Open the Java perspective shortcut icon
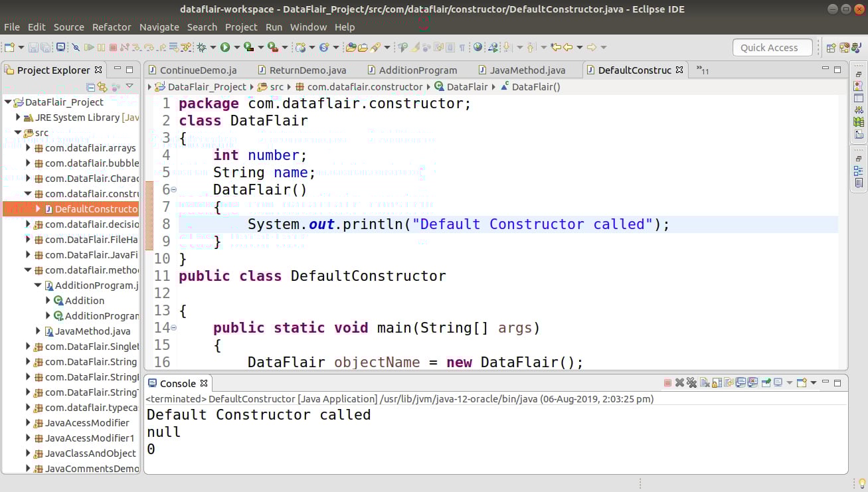Image resolution: width=868 pixels, height=492 pixels. pyautogui.click(x=856, y=48)
